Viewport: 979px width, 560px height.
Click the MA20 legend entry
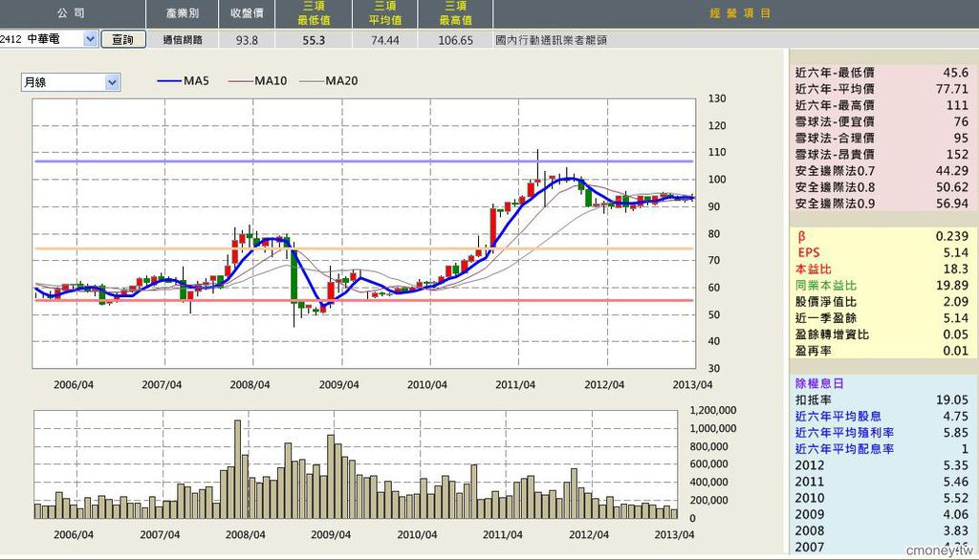[x=329, y=80]
